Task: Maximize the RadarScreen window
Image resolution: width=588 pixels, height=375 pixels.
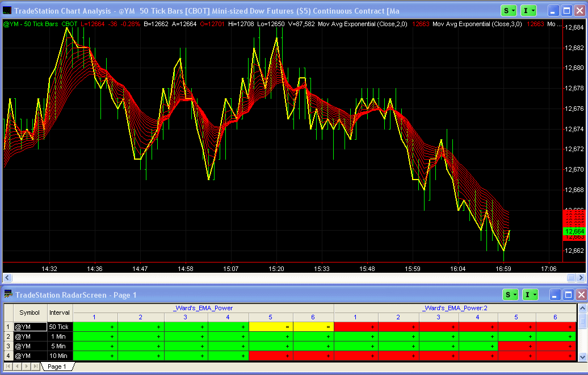Action: click(x=566, y=294)
